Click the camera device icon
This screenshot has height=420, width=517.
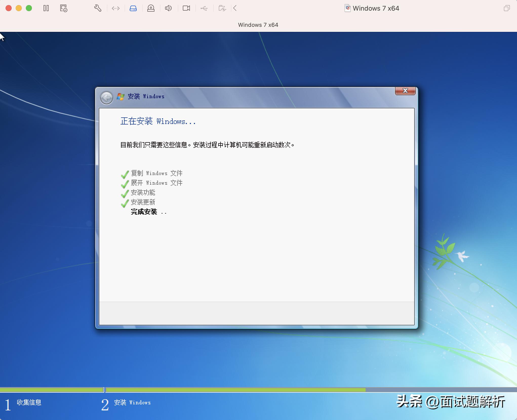[x=186, y=8]
